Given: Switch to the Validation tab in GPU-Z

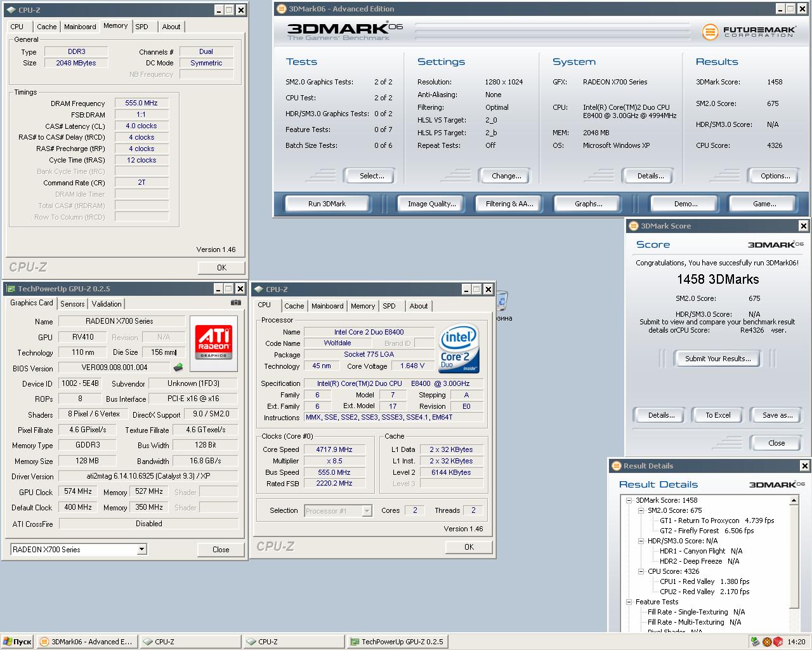Looking at the screenshot, I should 107,304.
